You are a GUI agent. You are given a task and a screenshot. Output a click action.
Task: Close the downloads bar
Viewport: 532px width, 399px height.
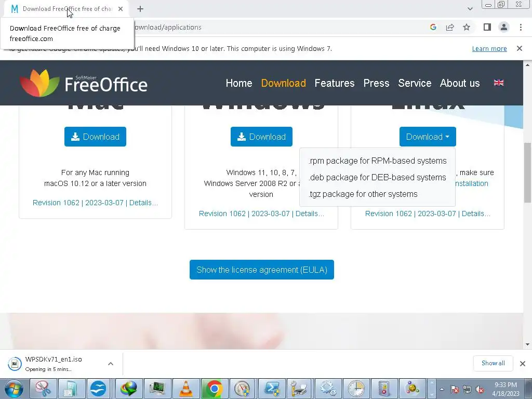coord(523,364)
